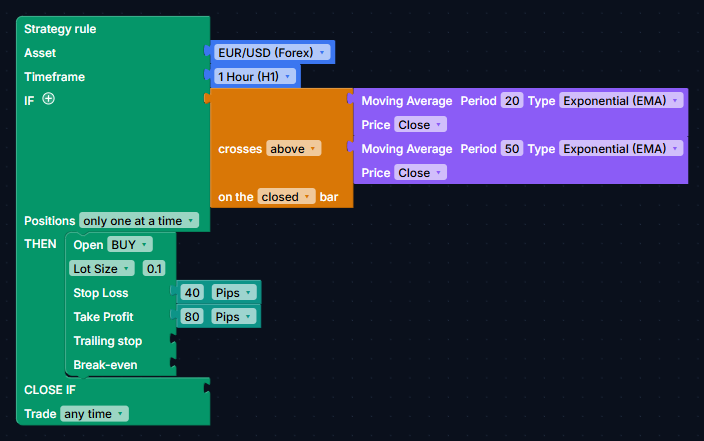Click the plus icon next to IF

(48, 98)
